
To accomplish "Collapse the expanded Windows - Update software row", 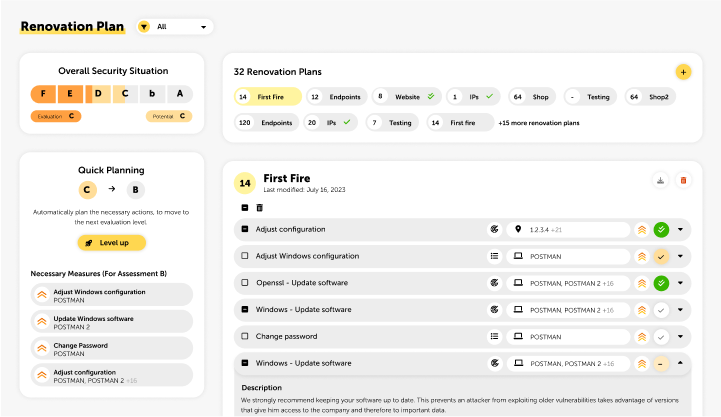I will click(x=680, y=363).
